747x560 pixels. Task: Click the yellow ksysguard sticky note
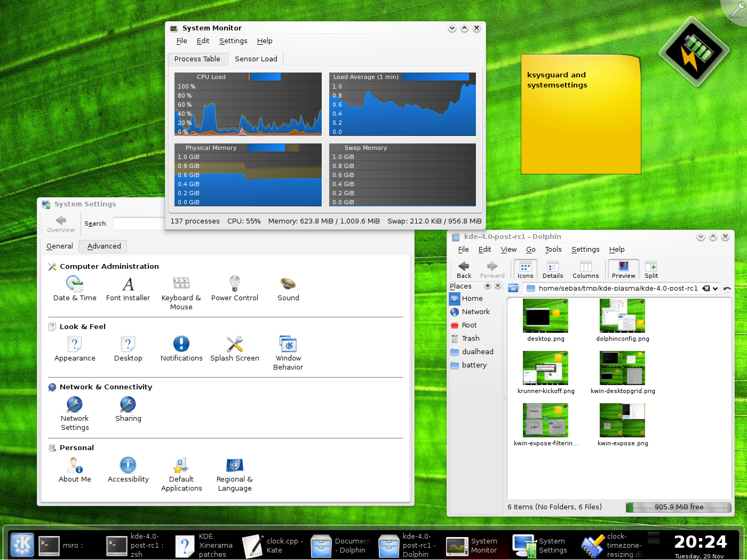(581, 114)
